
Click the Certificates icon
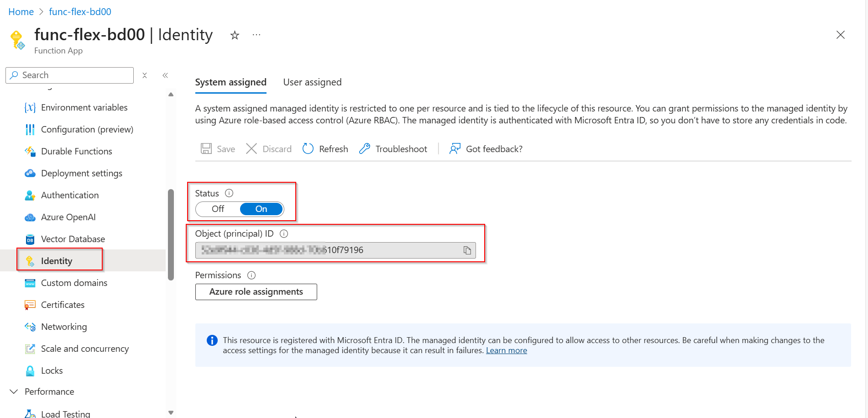pyautogui.click(x=30, y=305)
